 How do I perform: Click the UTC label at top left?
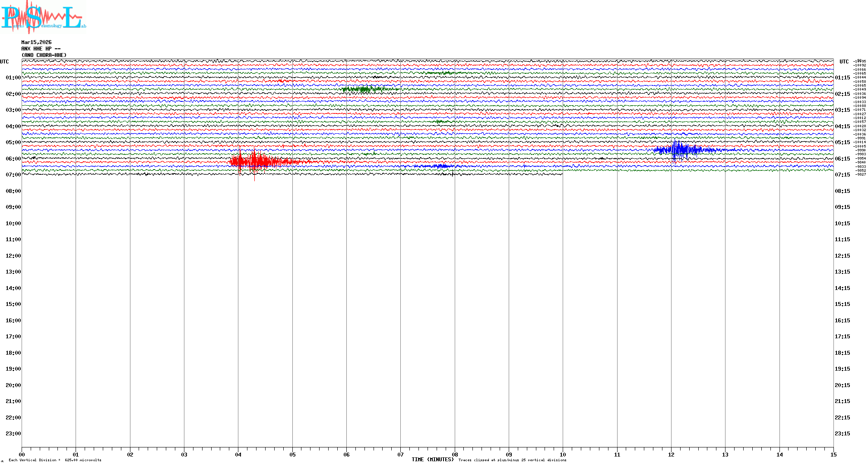tap(4, 62)
